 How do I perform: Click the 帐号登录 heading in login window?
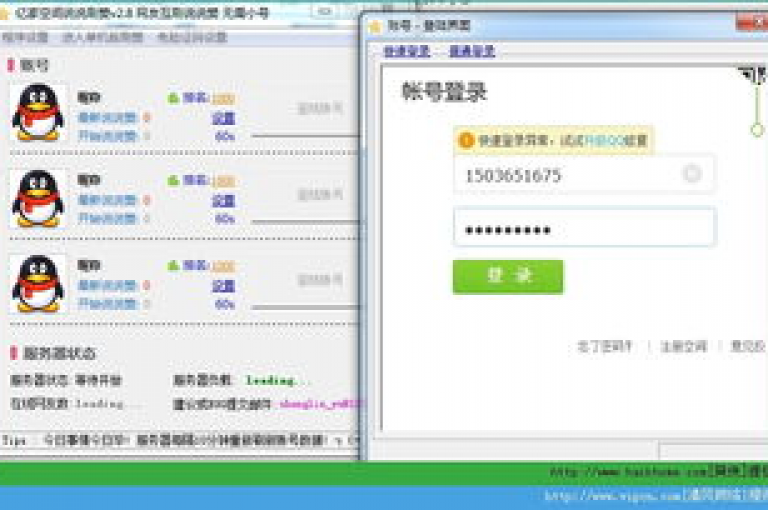[444, 91]
